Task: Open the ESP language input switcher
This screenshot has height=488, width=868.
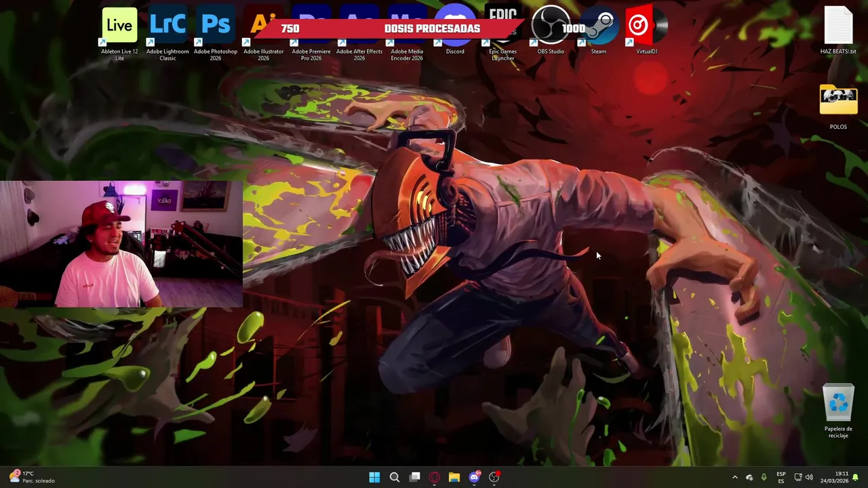Action: pos(781,477)
